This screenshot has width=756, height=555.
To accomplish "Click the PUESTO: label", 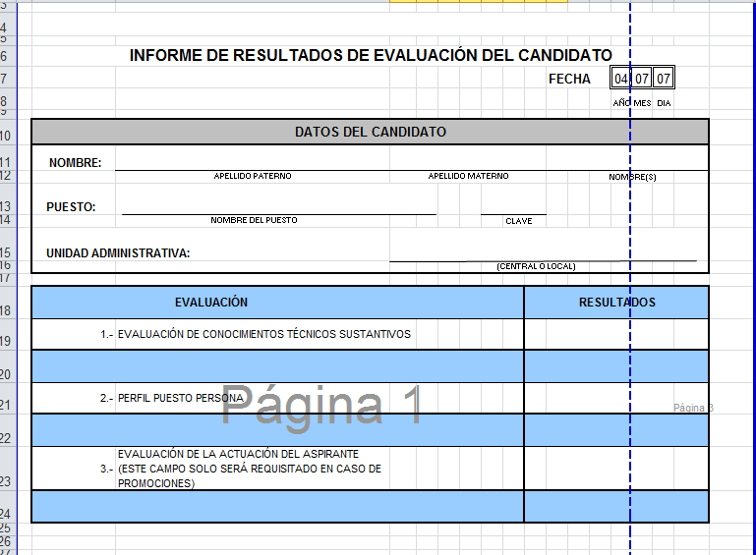I will (71, 207).
